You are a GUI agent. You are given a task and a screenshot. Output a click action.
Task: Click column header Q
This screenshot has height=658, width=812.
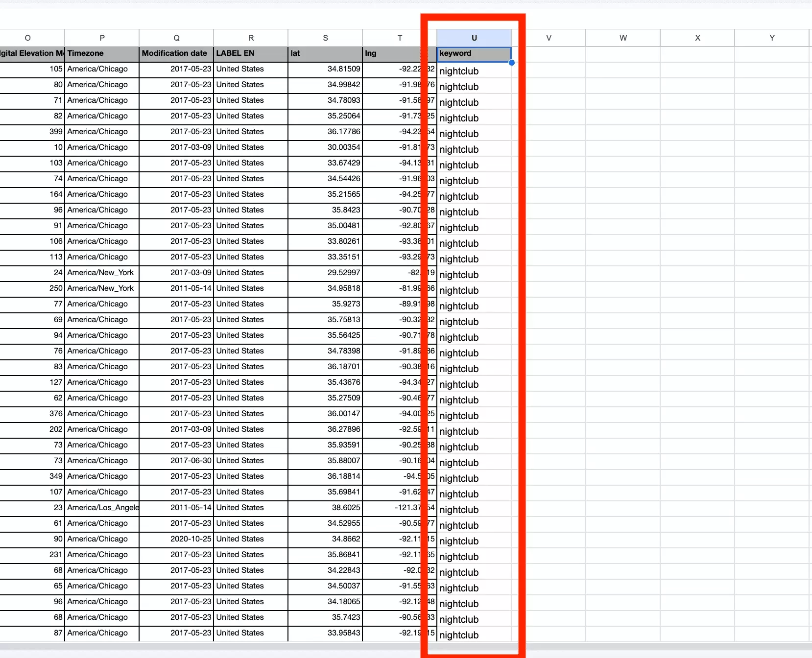pos(176,38)
